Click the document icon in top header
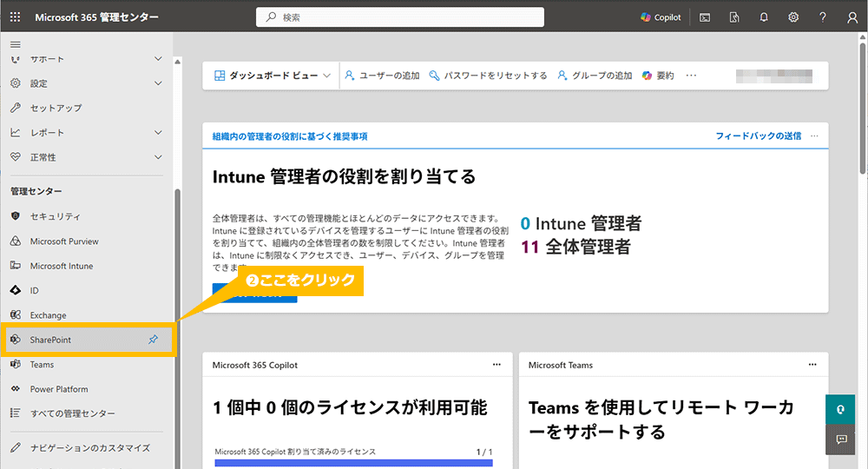Image resolution: width=868 pixels, height=469 pixels. 734,17
